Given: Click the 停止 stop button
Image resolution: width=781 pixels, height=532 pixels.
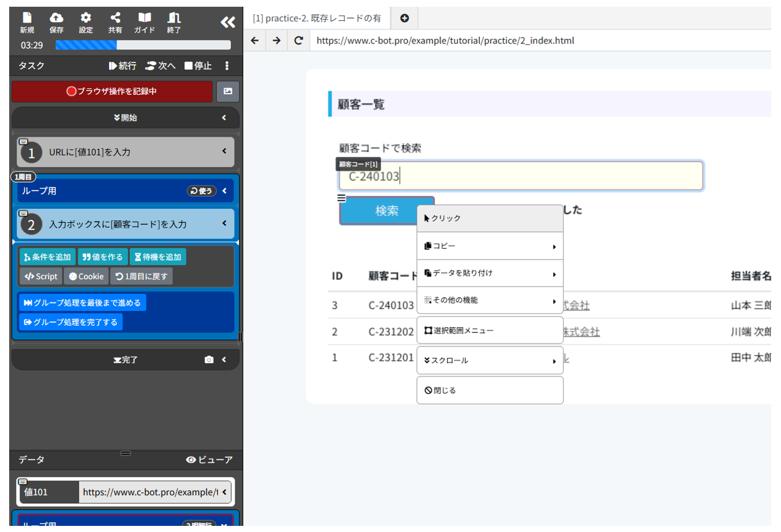Looking at the screenshot, I should 198,66.
